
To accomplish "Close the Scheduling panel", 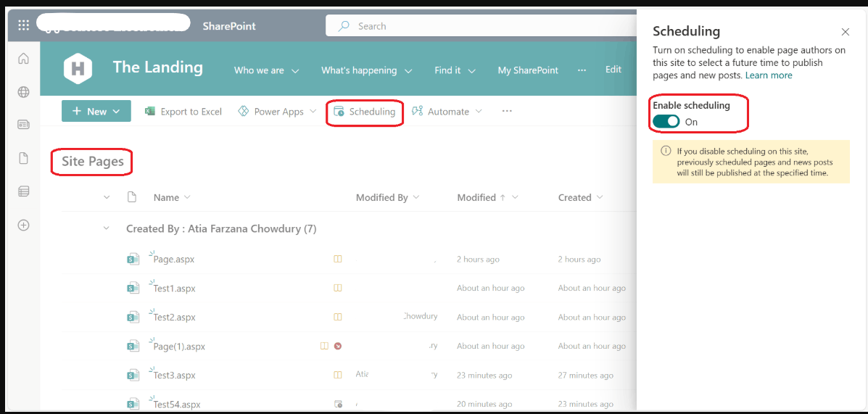I will coord(845,32).
